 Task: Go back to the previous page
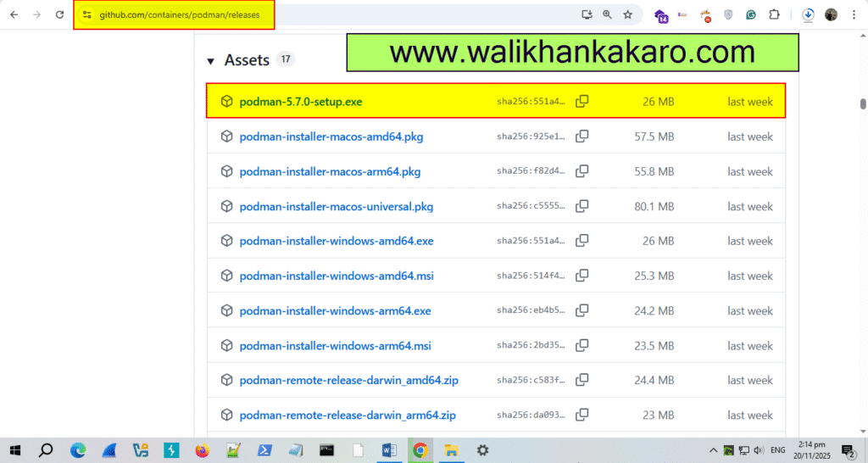(x=14, y=15)
